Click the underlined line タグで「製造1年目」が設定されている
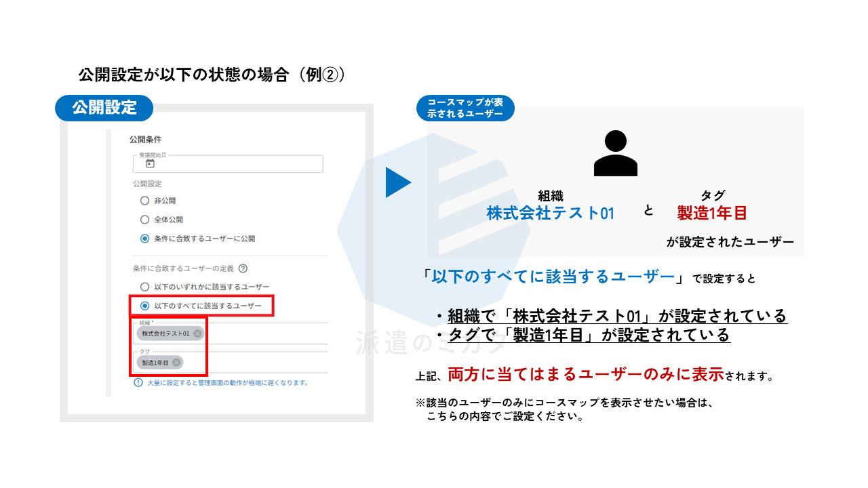This screenshot has width=868, height=488. click(589, 335)
